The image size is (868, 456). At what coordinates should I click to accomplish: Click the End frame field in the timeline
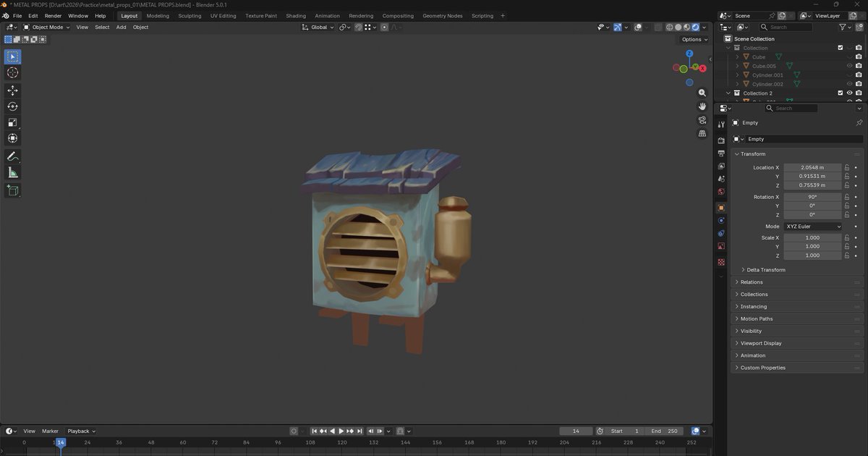(x=663, y=431)
